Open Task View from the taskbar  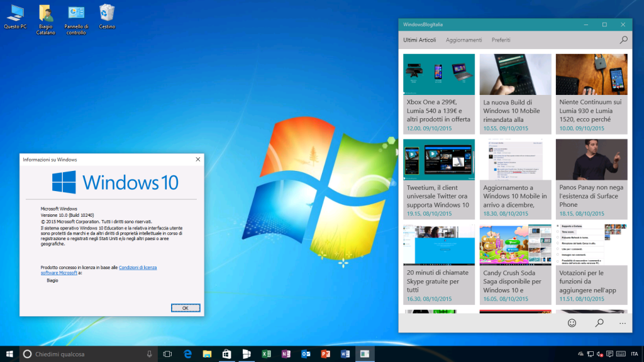167,354
